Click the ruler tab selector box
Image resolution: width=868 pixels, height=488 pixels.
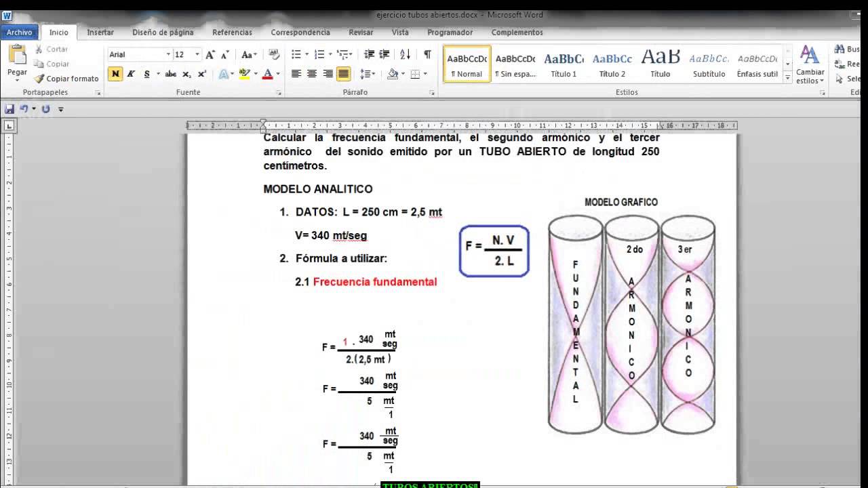pyautogui.click(x=9, y=125)
